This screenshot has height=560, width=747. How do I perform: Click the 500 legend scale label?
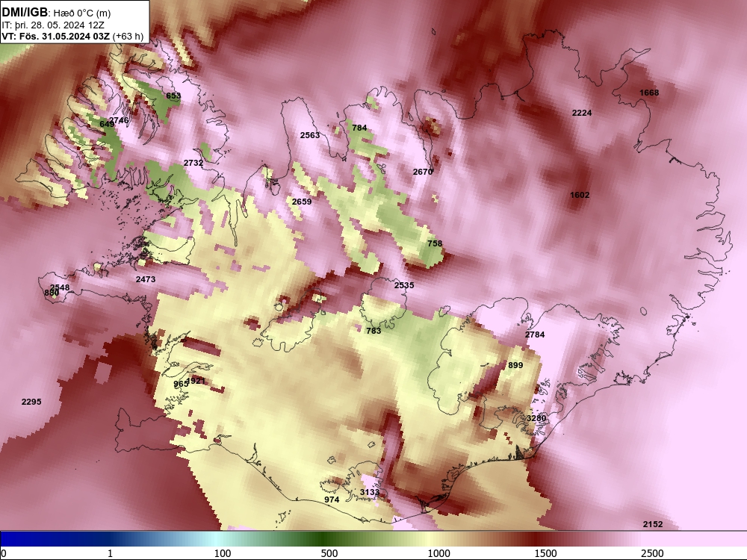point(329,553)
